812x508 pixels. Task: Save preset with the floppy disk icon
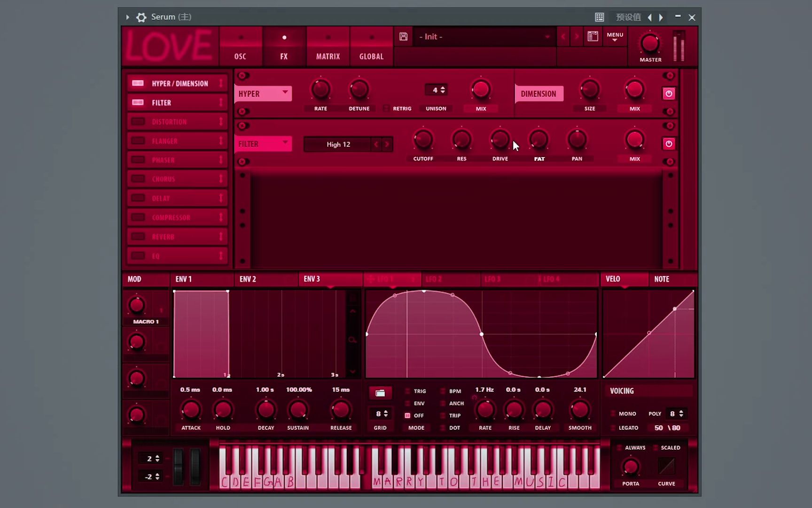[403, 37]
